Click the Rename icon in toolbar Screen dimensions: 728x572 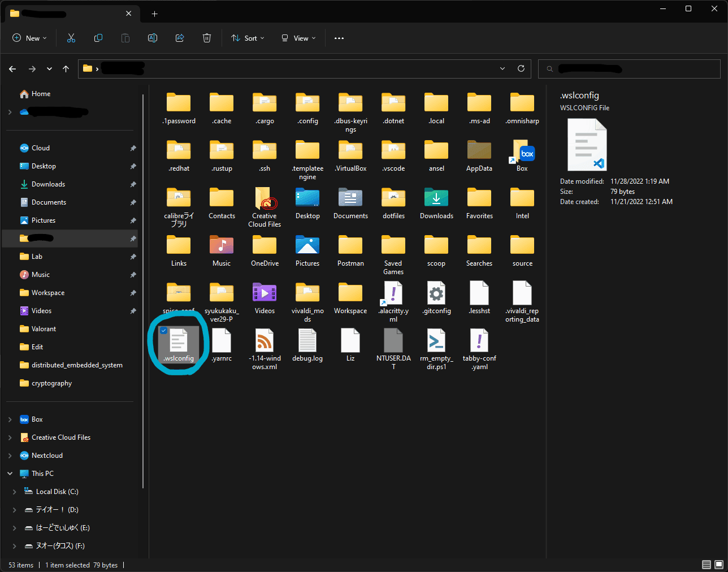click(x=153, y=38)
